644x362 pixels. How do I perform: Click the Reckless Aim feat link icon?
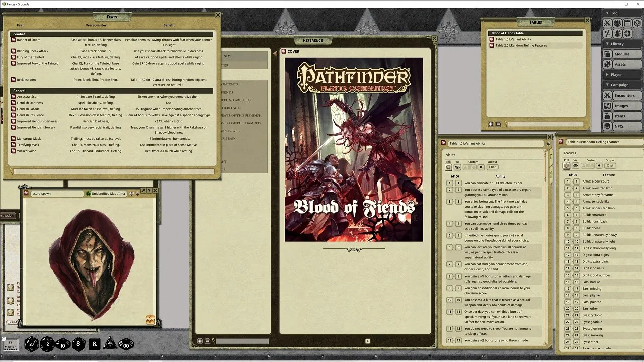coord(14,80)
